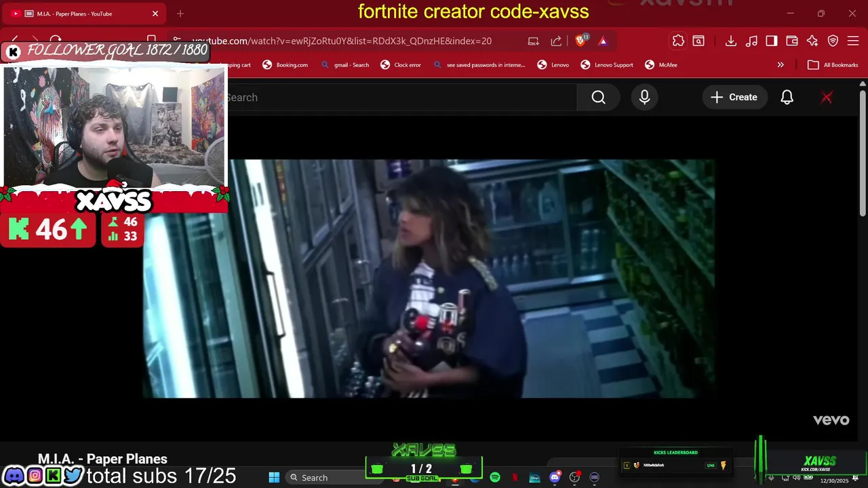Open the YouTube Create menu
The image size is (868, 488).
(734, 98)
